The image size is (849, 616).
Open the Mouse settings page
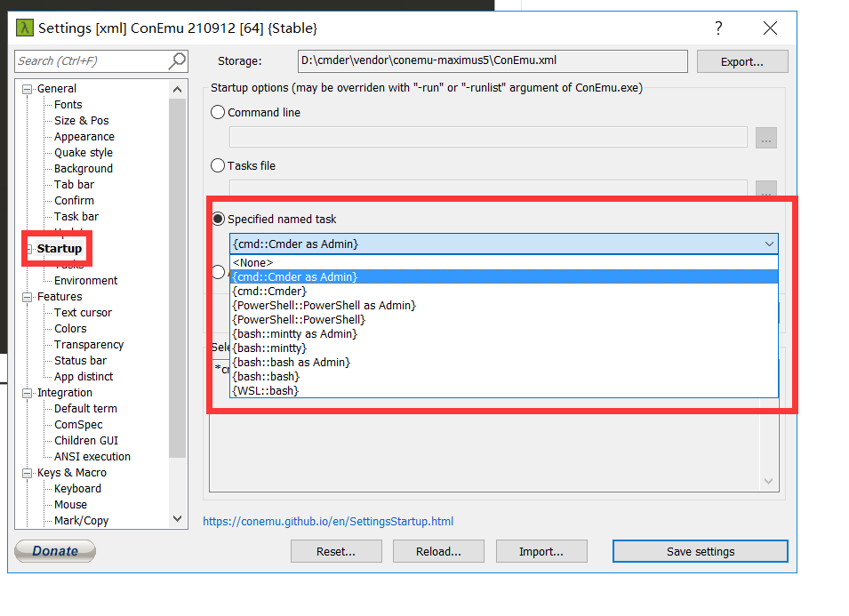pyautogui.click(x=70, y=505)
